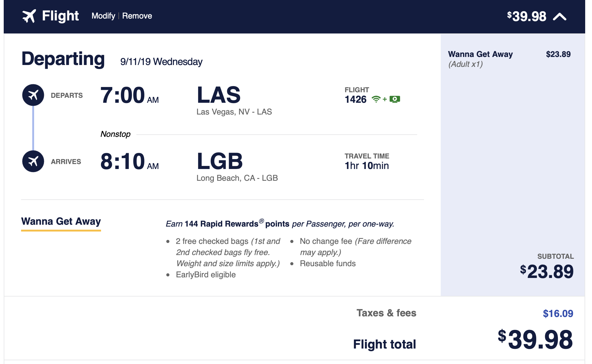The width and height of the screenshot is (592, 364).
Task: Click the green live TV icon
Action: click(x=395, y=99)
